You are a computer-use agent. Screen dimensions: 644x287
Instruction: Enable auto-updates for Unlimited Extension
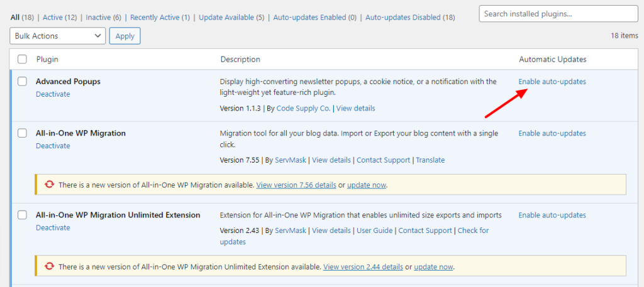pos(552,215)
